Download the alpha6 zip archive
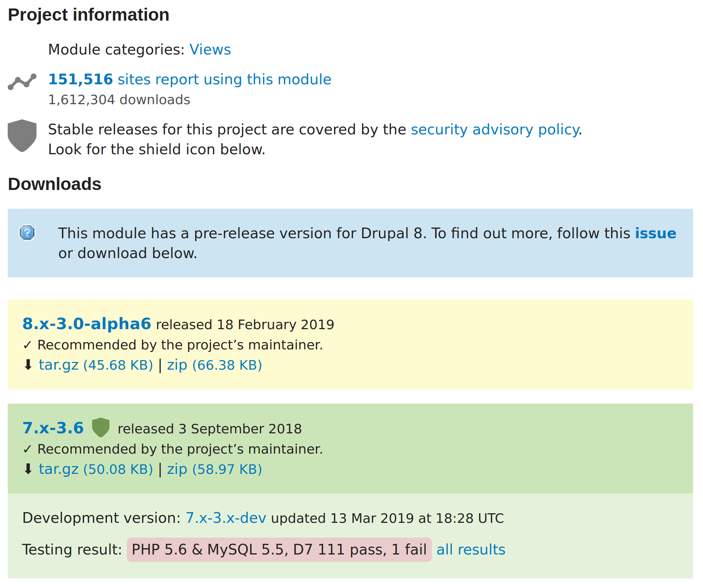This screenshot has height=588, width=703. (215, 365)
